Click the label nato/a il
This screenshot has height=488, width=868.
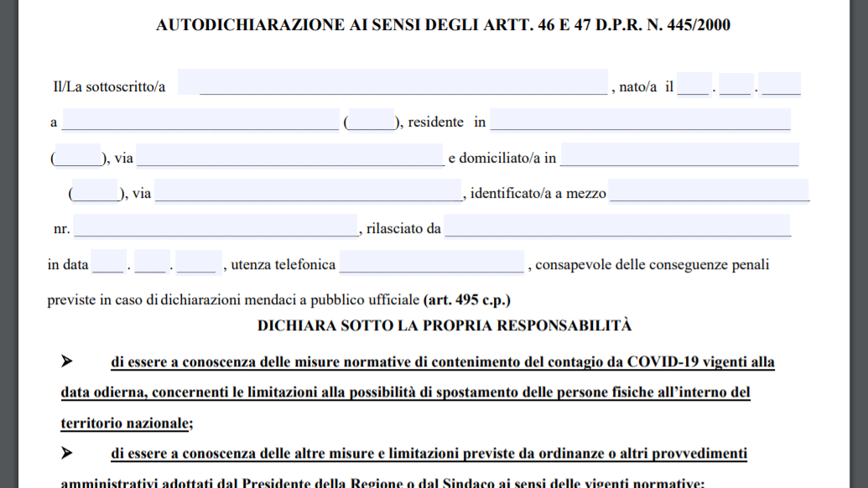646,87
